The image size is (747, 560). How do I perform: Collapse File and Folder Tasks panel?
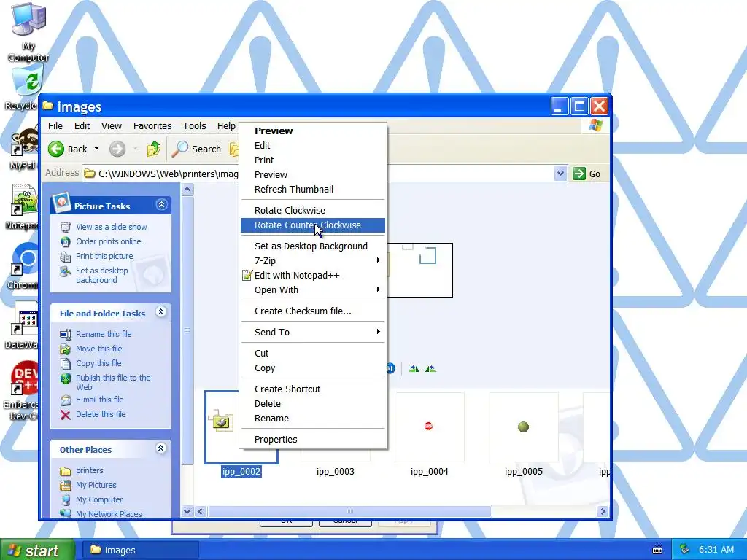161,312
